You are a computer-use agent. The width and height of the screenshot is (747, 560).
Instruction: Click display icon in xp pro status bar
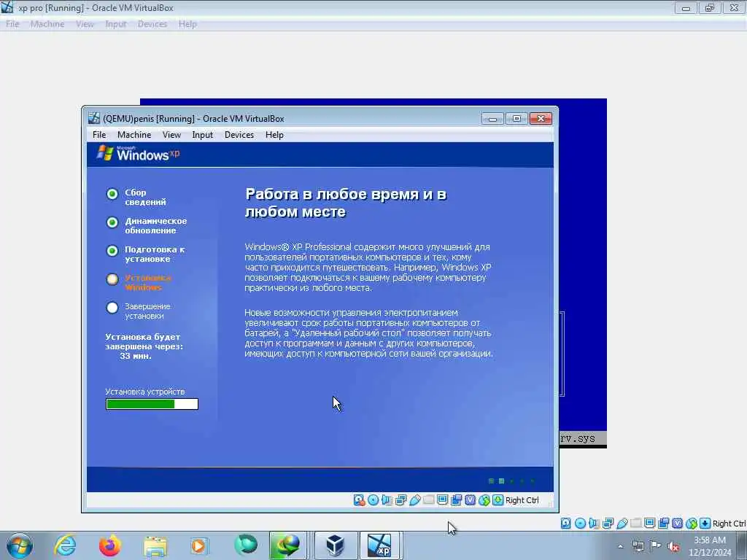point(649,524)
